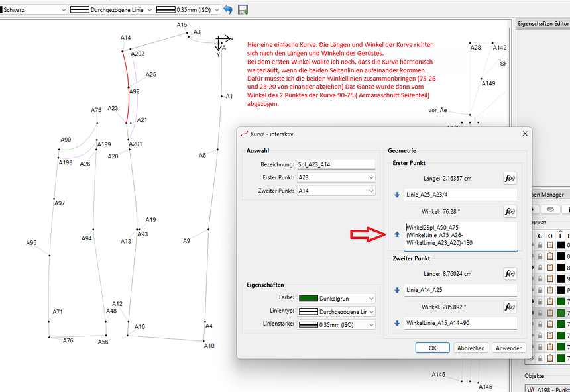Open formula editor for first point angle
The width and height of the screenshot is (570, 392).
510,211
